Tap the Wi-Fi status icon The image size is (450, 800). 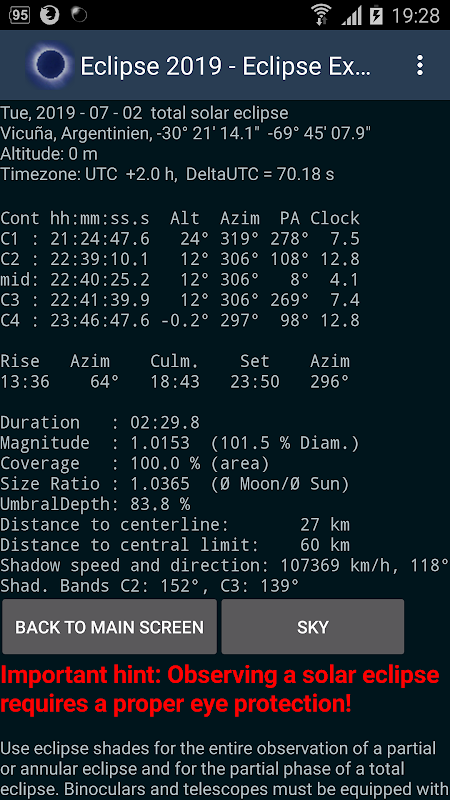coord(321,15)
